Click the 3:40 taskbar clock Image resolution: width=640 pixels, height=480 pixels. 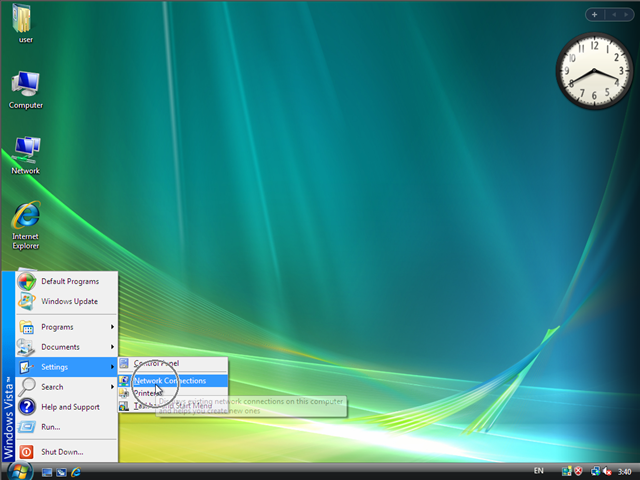(624, 472)
